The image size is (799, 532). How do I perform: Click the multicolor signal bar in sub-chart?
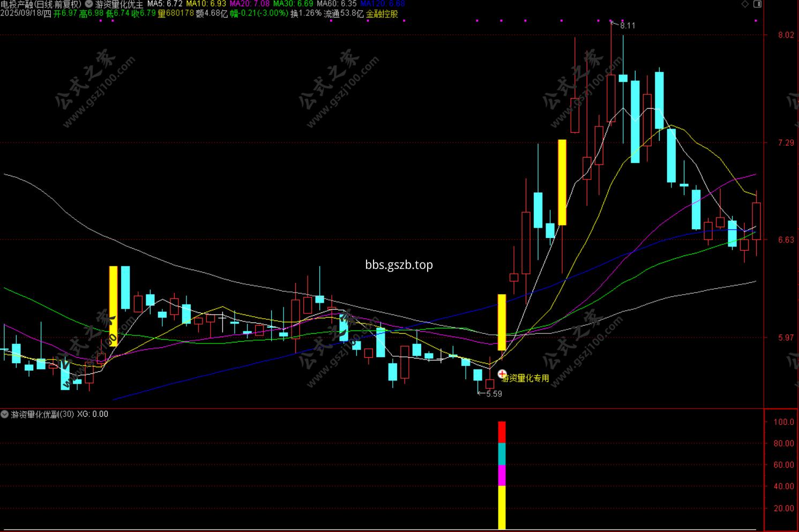coord(502,475)
